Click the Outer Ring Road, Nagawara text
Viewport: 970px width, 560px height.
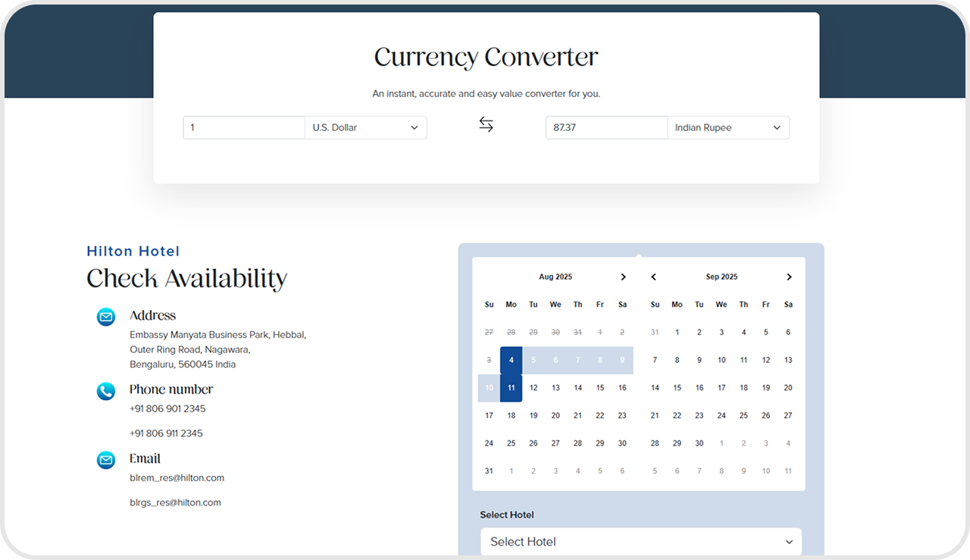tap(190, 349)
